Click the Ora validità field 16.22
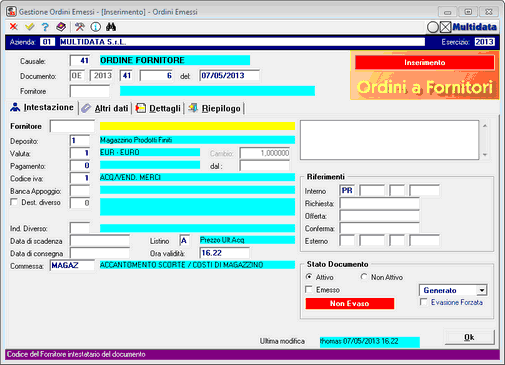Image resolution: width=505 pixels, height=365 pixels. [x=225, y=253]
